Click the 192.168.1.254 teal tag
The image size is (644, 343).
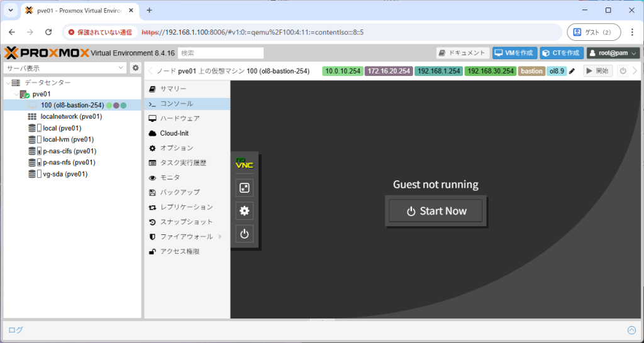(438, 71)
